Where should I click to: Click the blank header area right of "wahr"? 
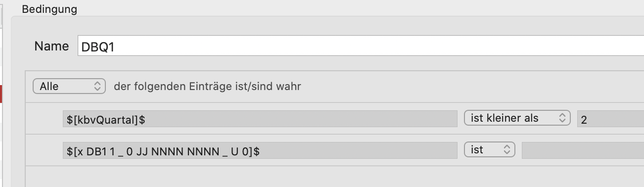(x=472, y=87)
